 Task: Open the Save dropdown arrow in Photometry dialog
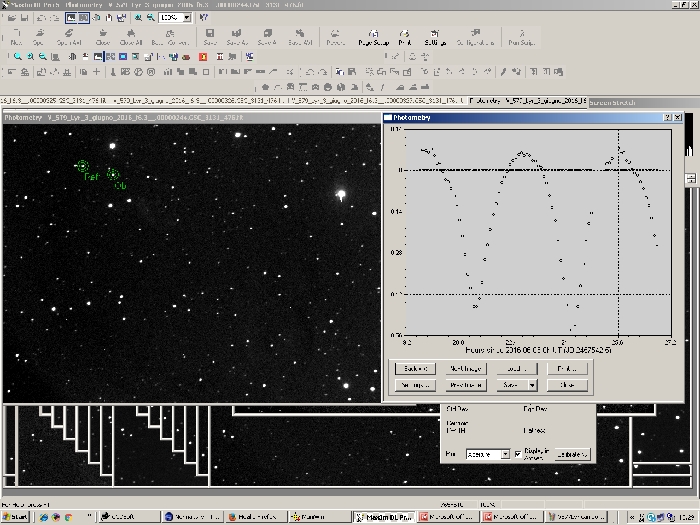pos(532,385)
